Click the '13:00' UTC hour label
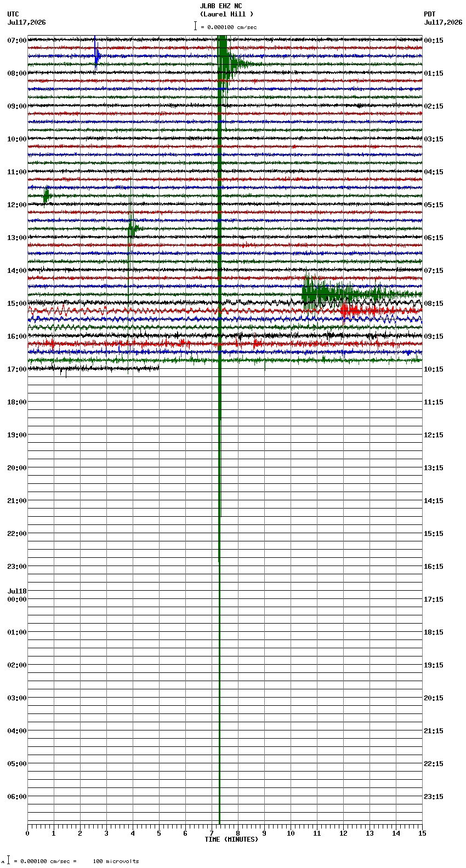This screenshot has height=868, width=466. (17, 238)
